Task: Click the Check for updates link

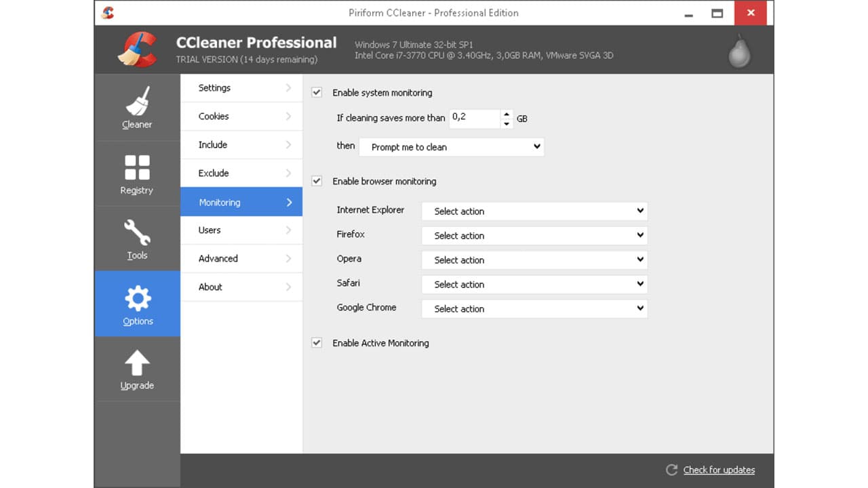Action: pyautogui.click(x=718, y=470)
